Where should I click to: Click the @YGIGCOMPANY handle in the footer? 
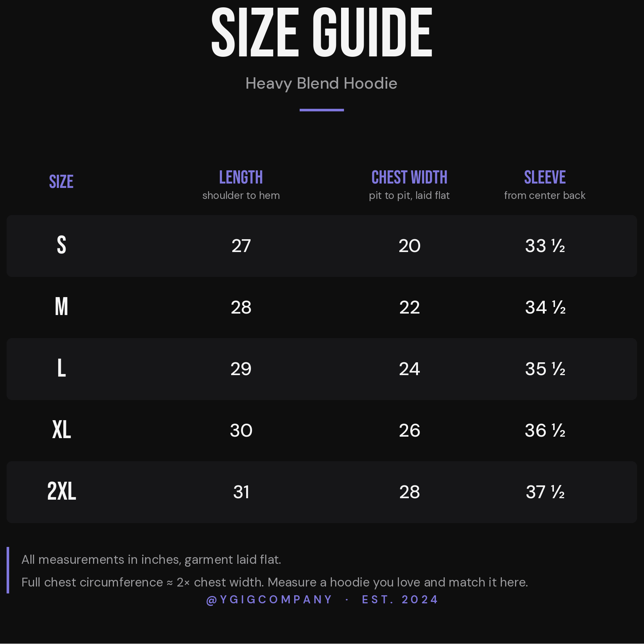[269, 600]
